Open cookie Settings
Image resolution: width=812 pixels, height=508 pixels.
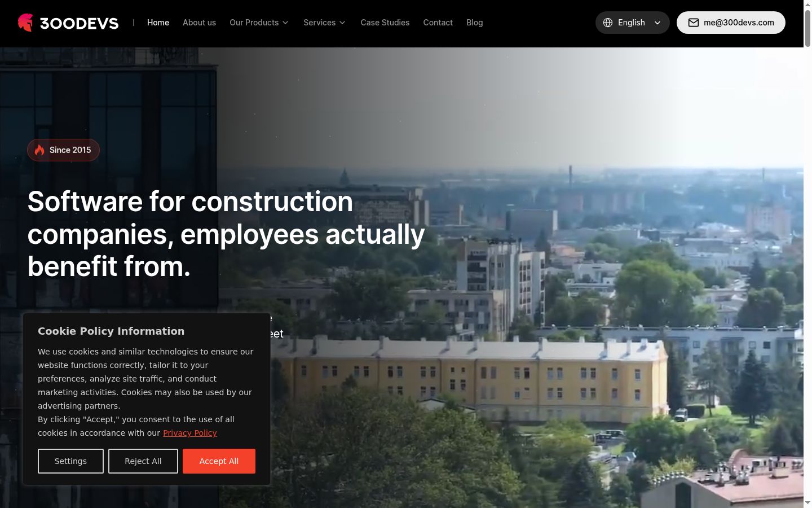click(x=70, y=461)
